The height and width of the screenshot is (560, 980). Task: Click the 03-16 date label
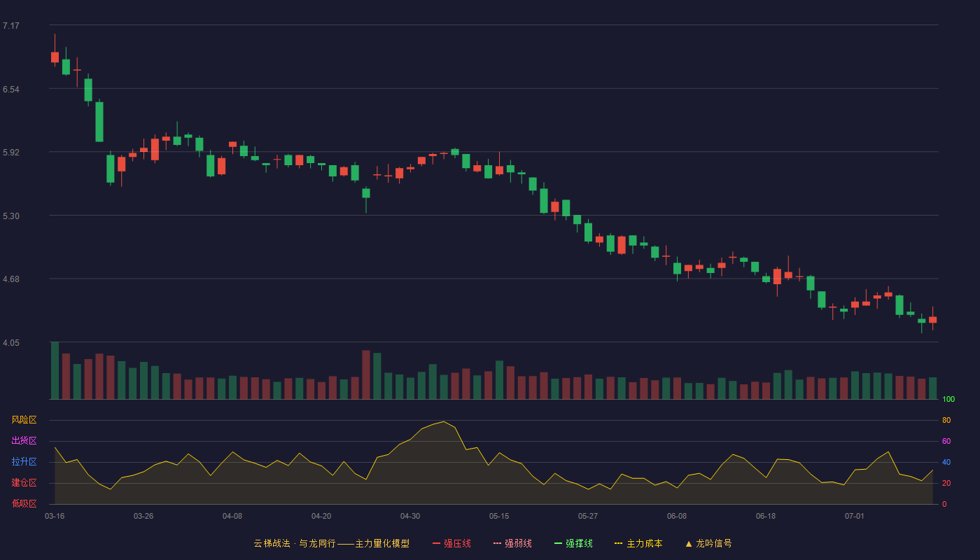click(55, 516)
